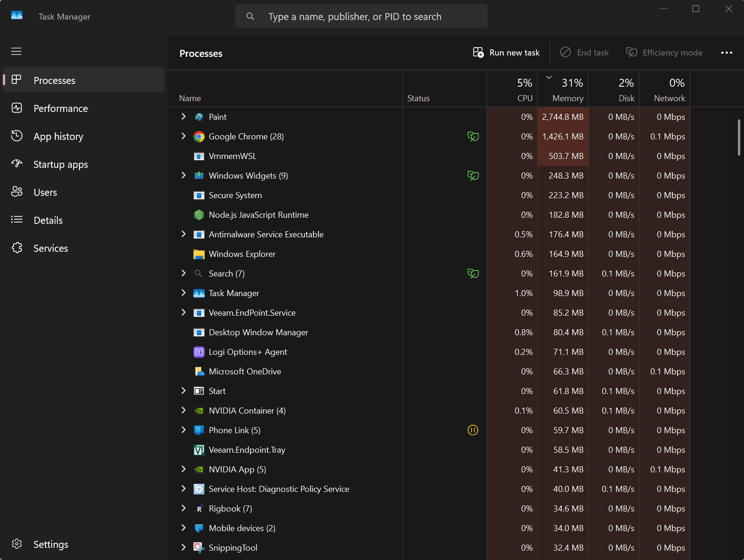This screenshot has height=560, width=744.
Task: Click the Service Host Diagnostic Policy icon
Action: tap(199, 489)
